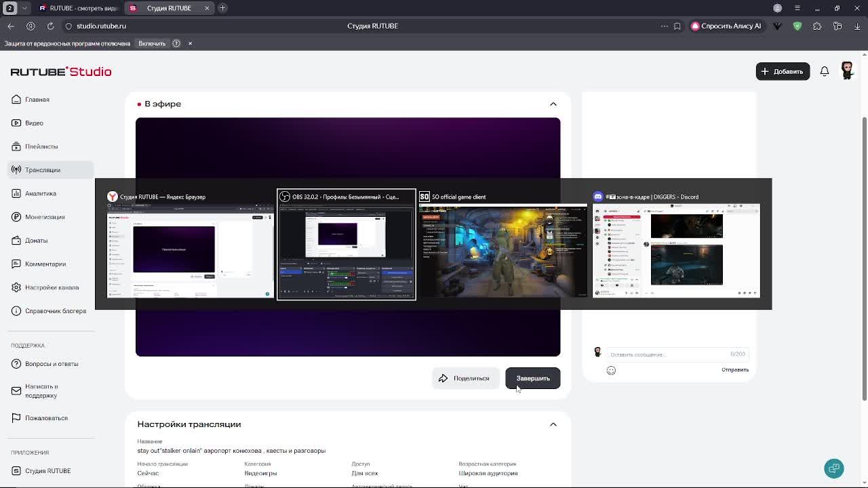Dismiss the protection disabled notification bar
This screenshot has width=868, height=488.
[190, 43]
